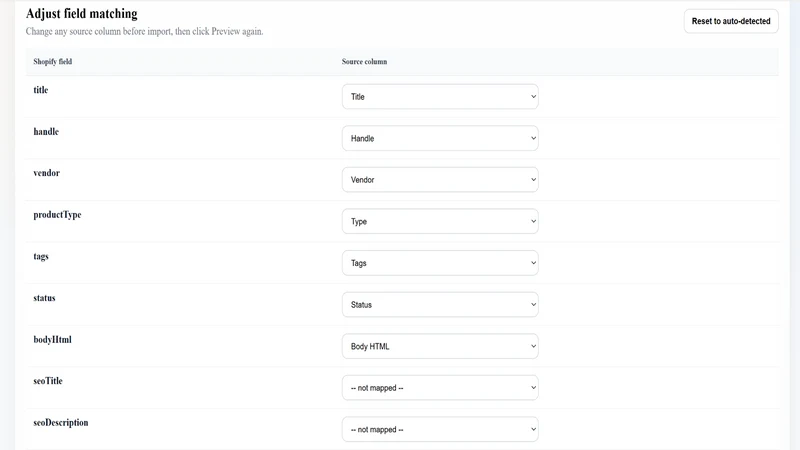The height and width of the screenshot is (450, 800).
Task: Open the bodyHtml source column dropdown
Action: point(440,346)
